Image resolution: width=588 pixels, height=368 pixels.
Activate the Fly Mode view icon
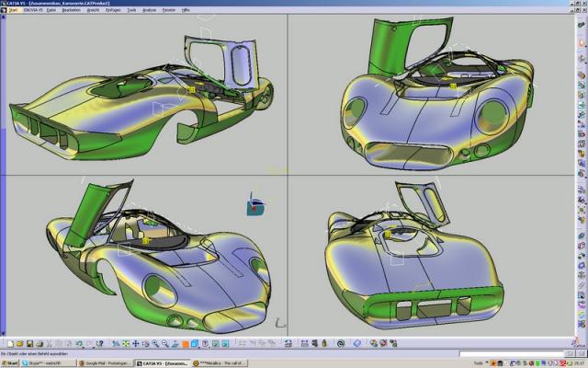[x=116, y=343]
